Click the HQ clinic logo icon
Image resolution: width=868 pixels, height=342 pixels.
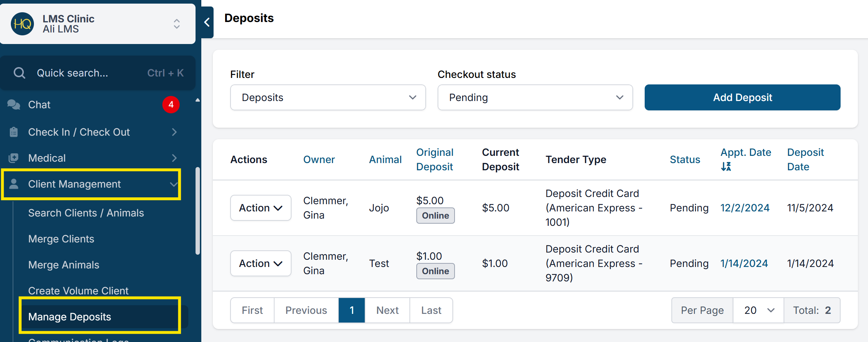(22, 24)
